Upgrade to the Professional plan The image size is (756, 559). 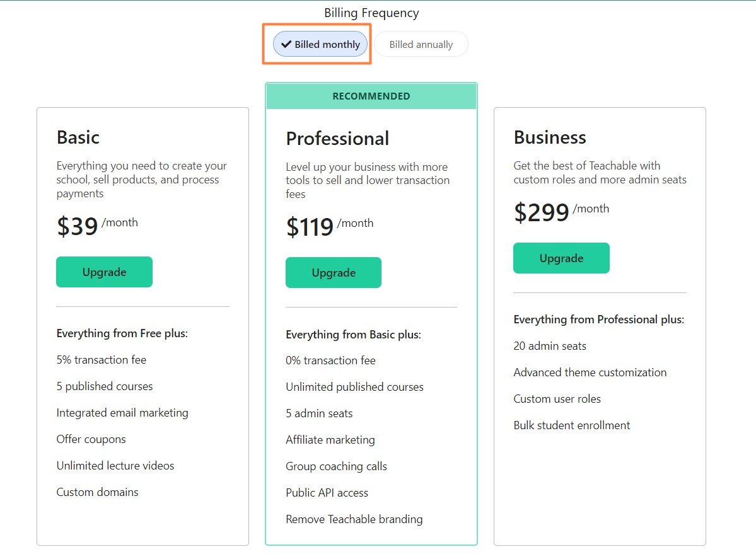333,273
